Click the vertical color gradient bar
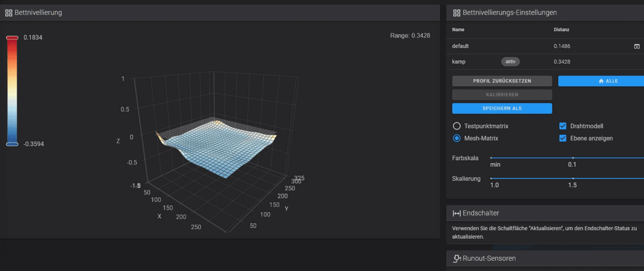This screenshot has height=271, width=644. [x=12, y=91]
